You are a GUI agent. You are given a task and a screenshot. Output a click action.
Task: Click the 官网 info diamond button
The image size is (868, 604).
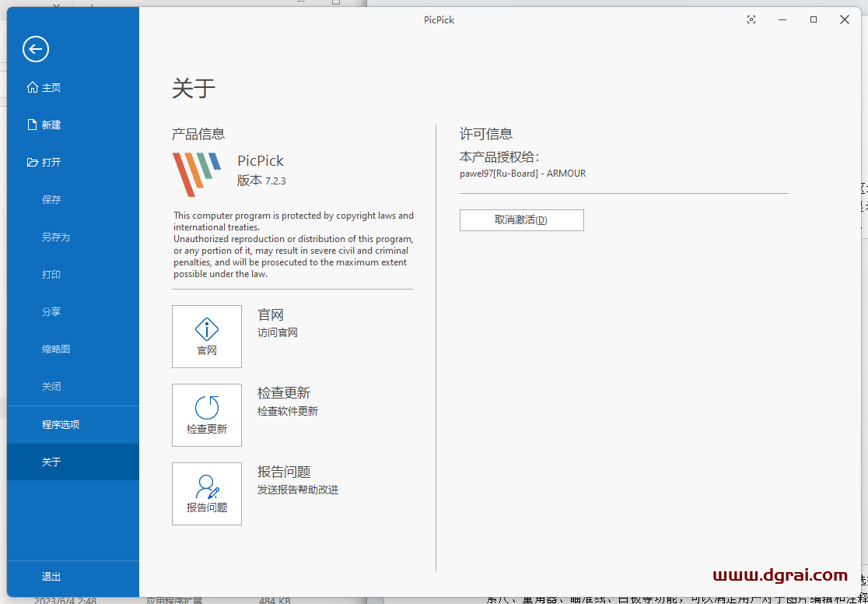(x=206, y=336)
